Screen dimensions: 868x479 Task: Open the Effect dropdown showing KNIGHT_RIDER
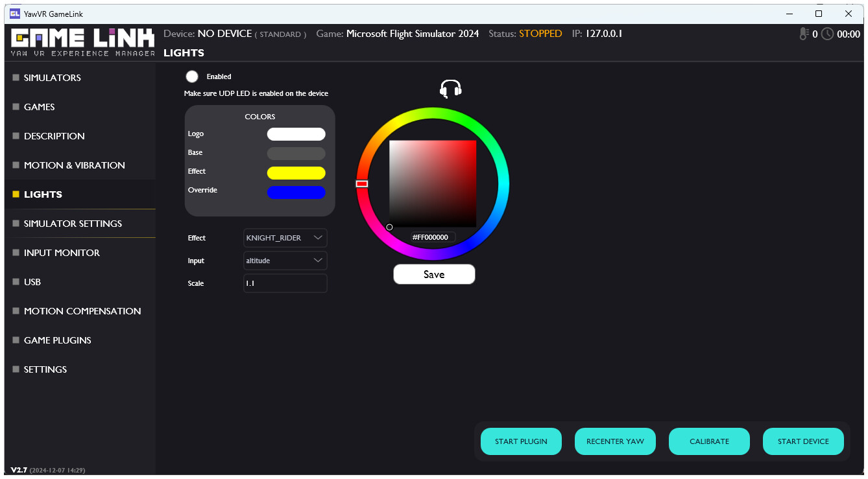(285, 237)
